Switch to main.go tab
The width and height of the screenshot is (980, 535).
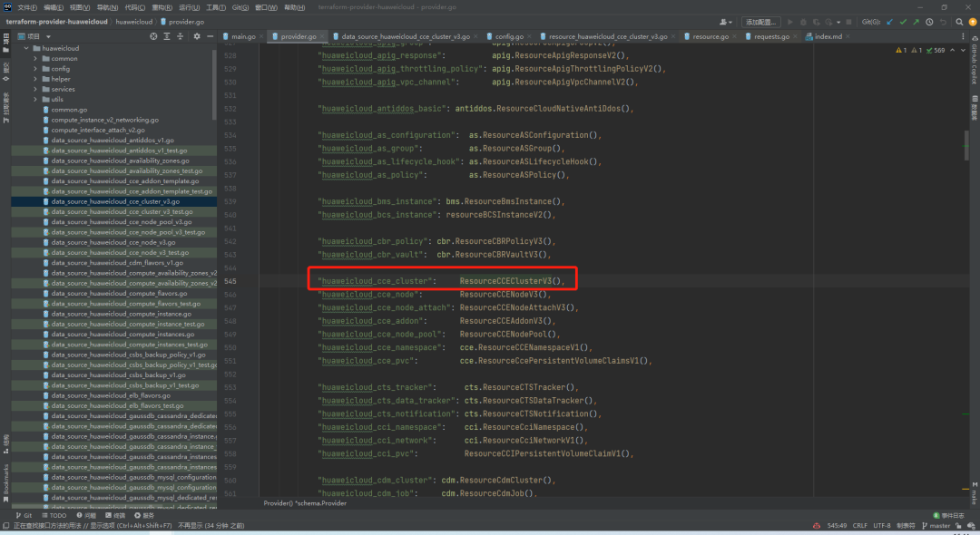(243, 36)
